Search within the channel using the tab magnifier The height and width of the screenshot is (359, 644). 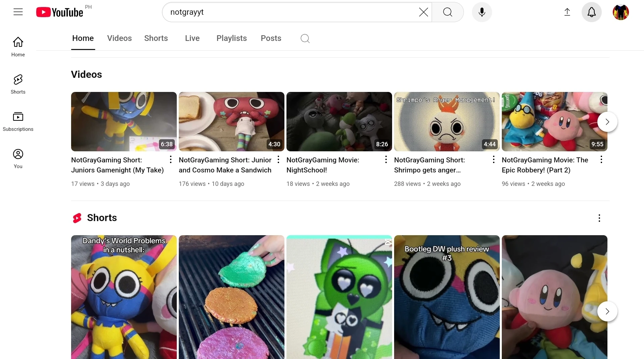(x=305, y=38)
